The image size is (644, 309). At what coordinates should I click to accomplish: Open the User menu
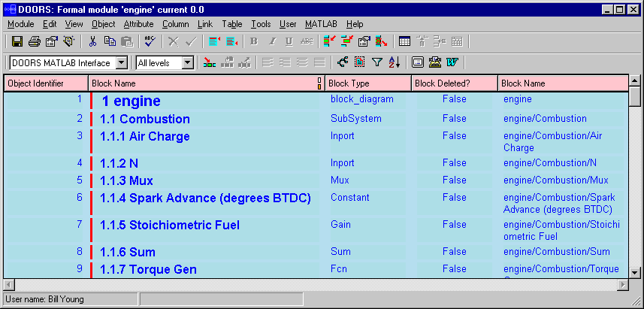(288, 24)
